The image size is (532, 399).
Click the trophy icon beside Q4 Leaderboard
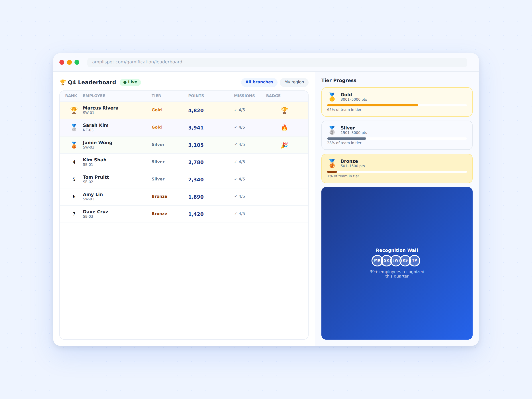[x=63, y=82]
